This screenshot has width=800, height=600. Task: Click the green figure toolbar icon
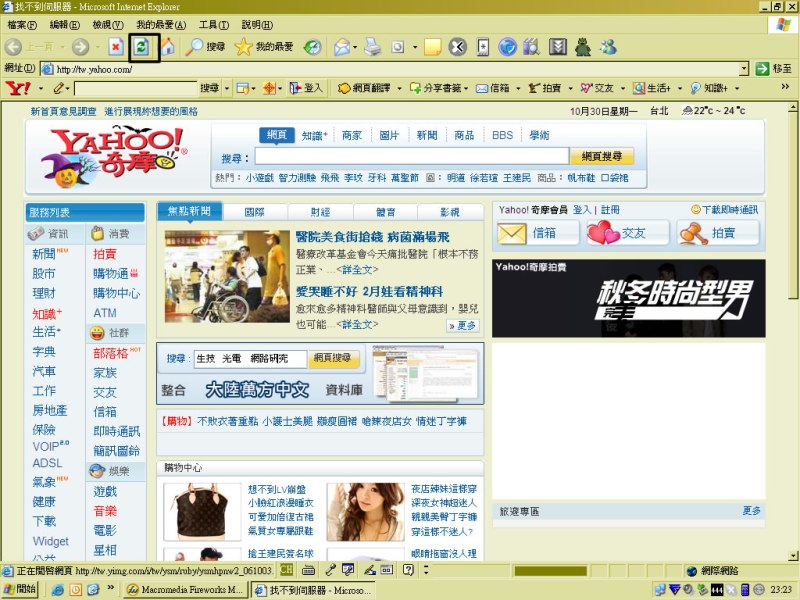point(583,47)
